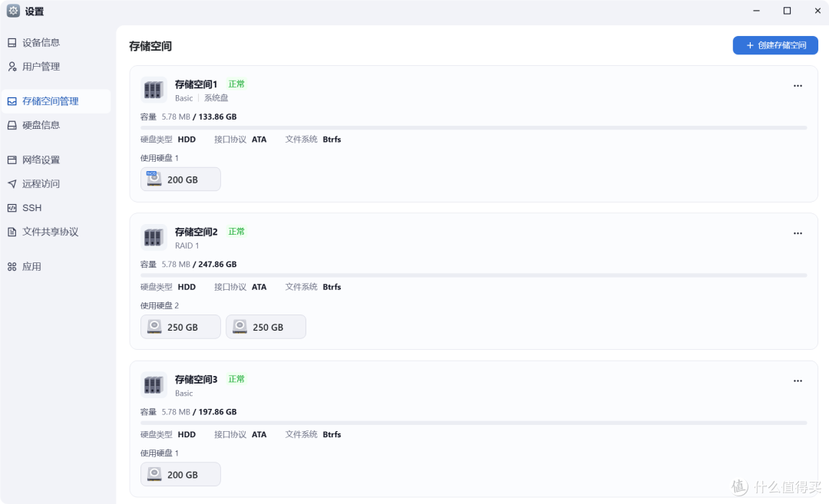Viewport: 829px width, 504px height.
Task: Click the Network Settings (网络设置) icon
Action: 12,160
